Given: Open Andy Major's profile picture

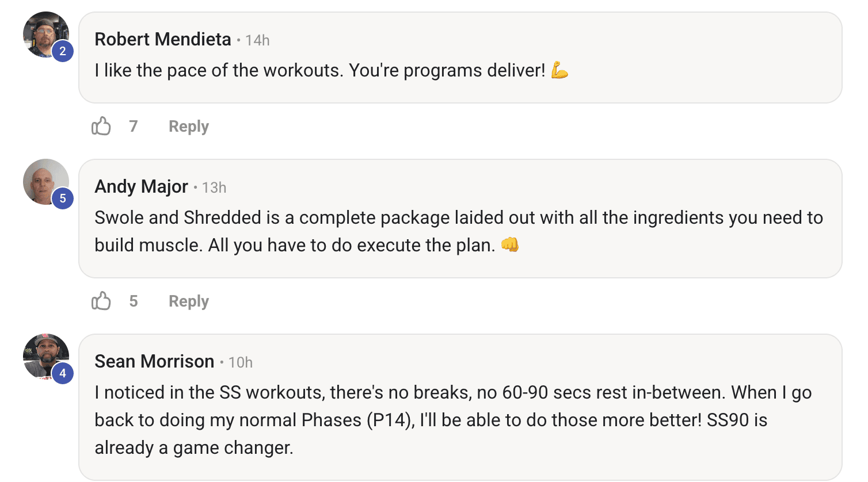Looking at the screenshot, I should pyautogui.click(x=42, y=179).
